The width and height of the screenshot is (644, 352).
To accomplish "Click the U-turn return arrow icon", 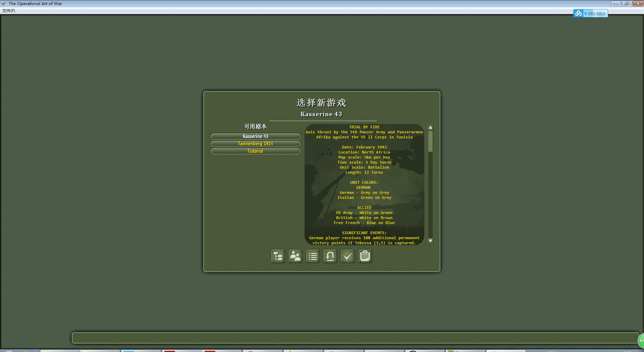I will click(330, 256).
